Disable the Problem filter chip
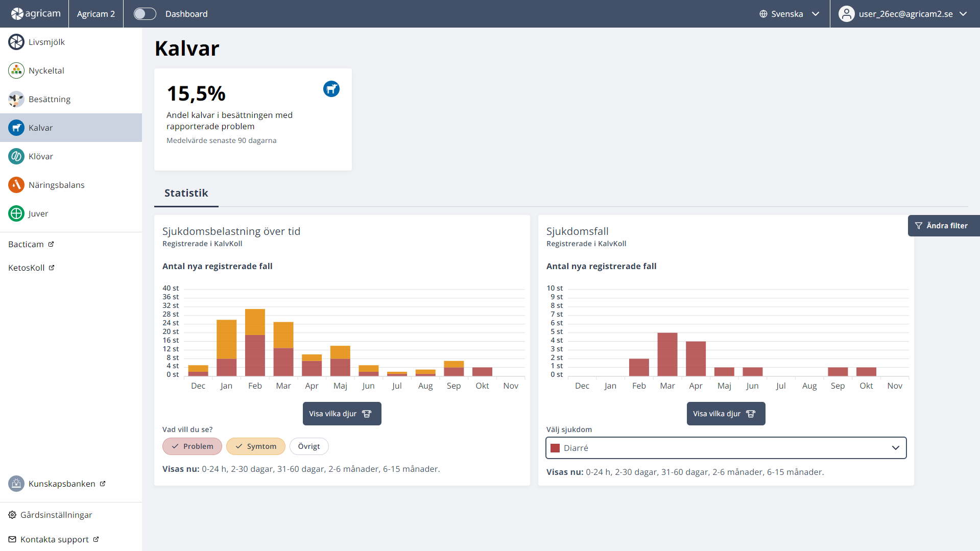Viewport: 980px width, 551px height. (x=192, y=446)
